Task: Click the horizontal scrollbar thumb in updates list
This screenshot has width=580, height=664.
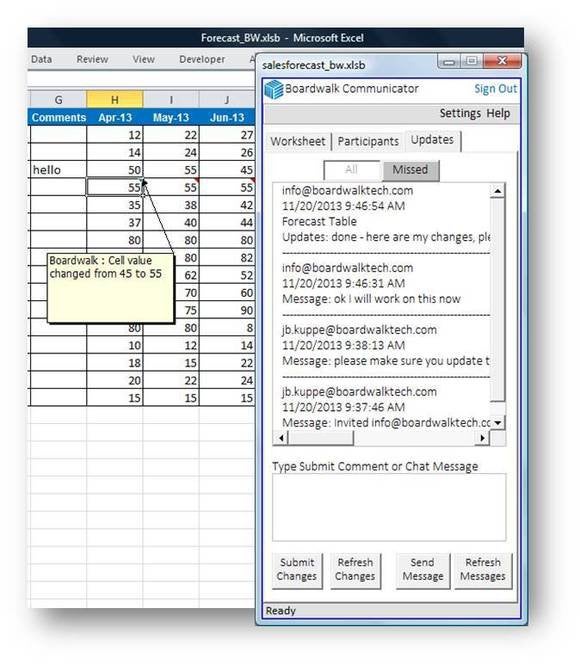Action: [x=321, y=438]
